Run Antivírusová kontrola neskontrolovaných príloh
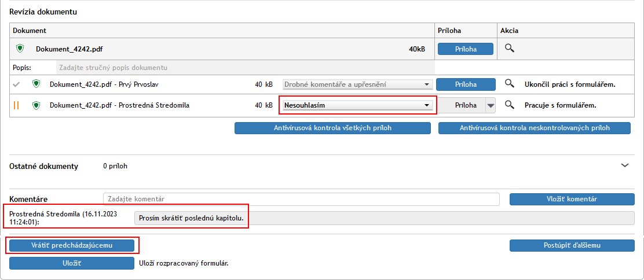Screen dimensions: 644x280 pyautogui.click(x=534, y=128)
